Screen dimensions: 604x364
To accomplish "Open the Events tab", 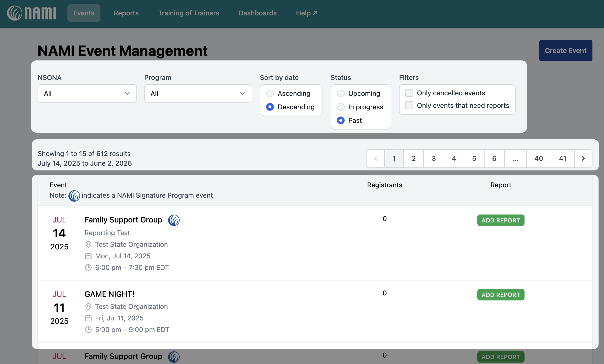I will [84, 13].
